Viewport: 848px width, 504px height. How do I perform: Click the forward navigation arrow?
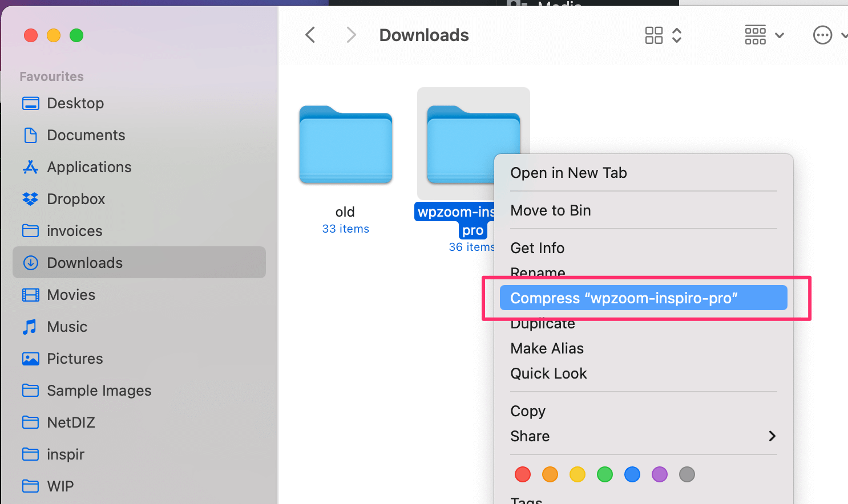coord(351,35)
